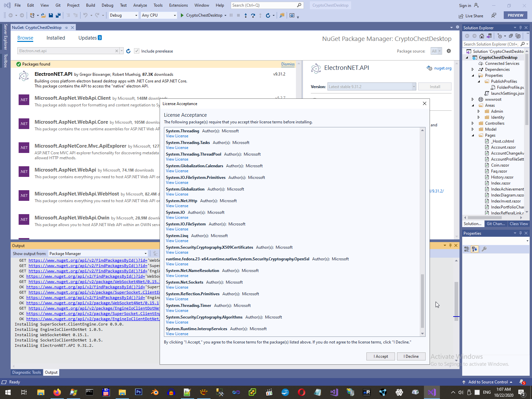The height and width of the screenshot is (399, 532).
Task: Open Blender from the Windows taskbar
Action: [x=155, y=392]
